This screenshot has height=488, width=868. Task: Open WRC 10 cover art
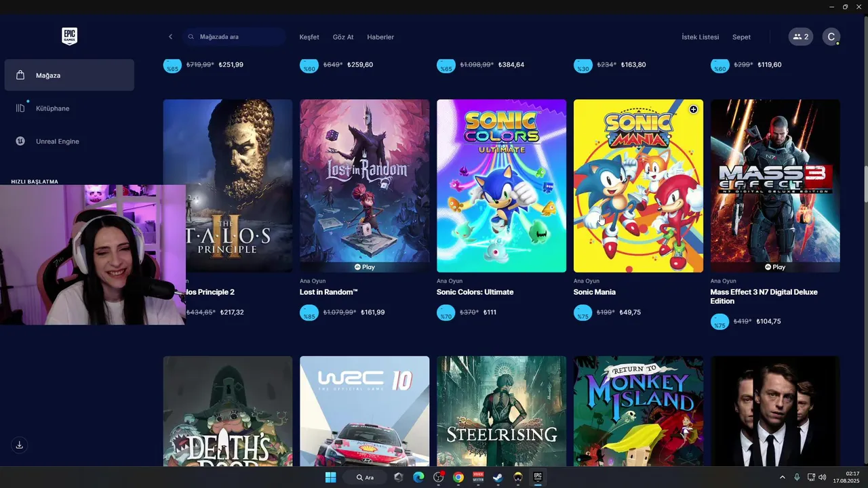364,411
